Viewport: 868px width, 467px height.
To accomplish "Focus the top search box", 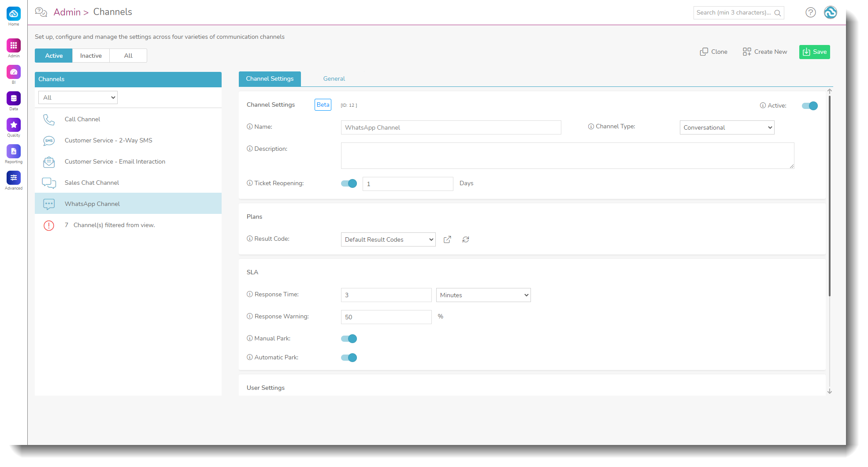I will (x=739, y=13).
